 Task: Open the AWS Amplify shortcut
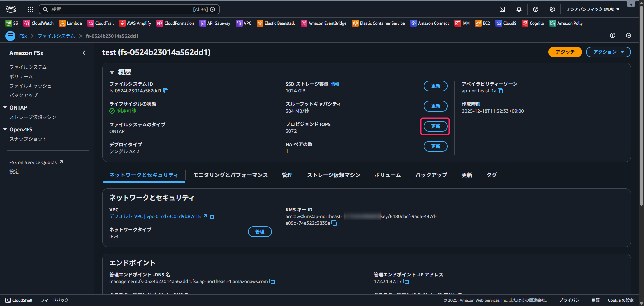(x=135, y=23)
